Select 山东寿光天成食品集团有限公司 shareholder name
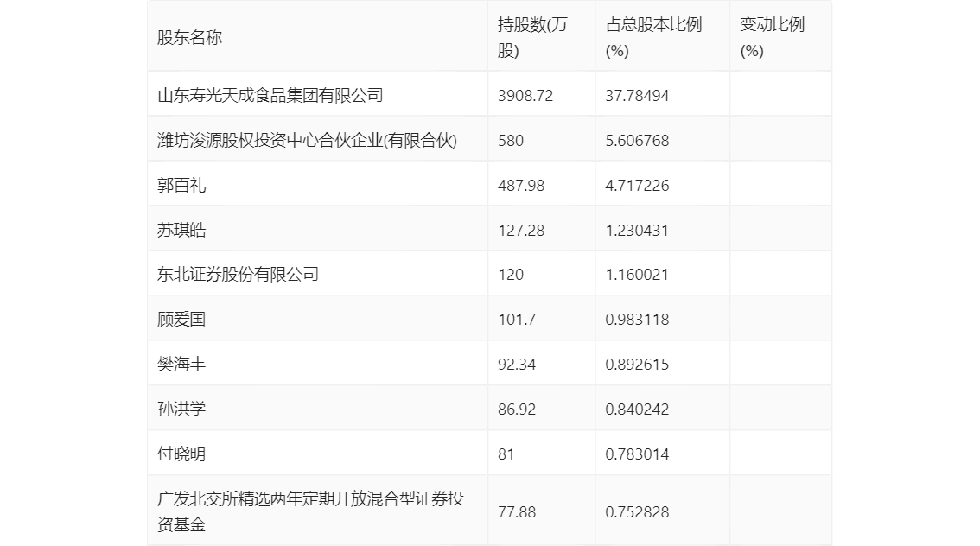The image size is (980, 546). [x=270, y=95]
